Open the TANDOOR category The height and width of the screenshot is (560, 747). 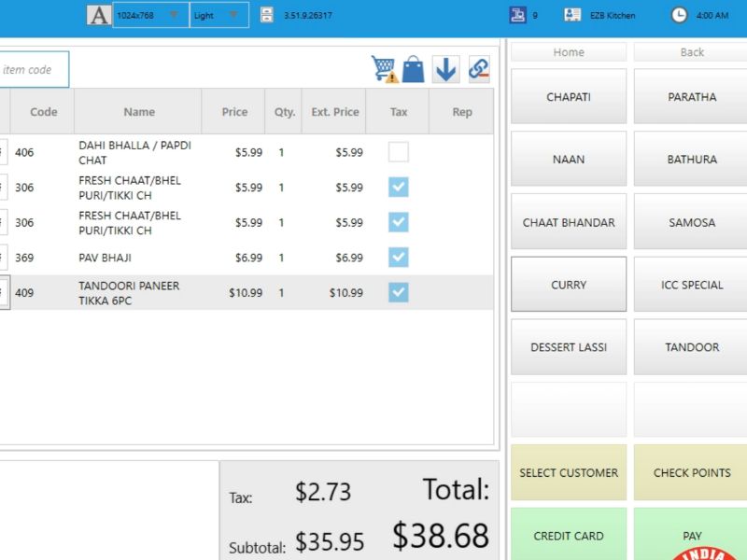pos(692,346)
